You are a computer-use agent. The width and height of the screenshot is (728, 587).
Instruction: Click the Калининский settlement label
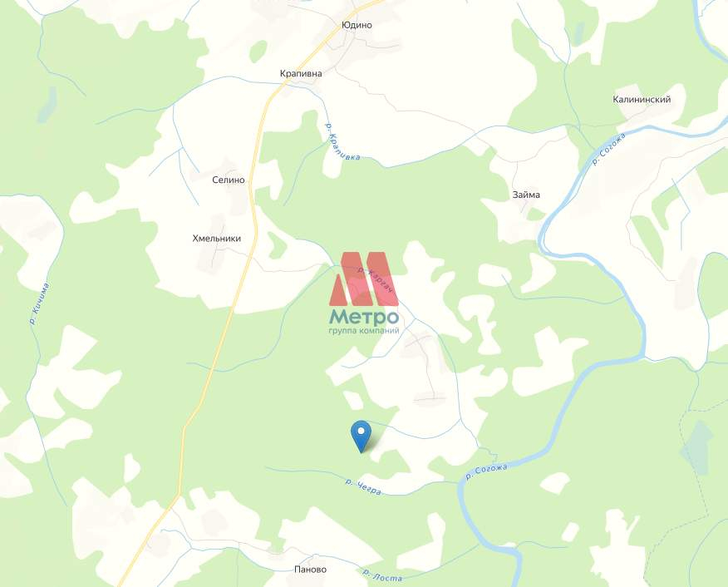coord(642,100)
